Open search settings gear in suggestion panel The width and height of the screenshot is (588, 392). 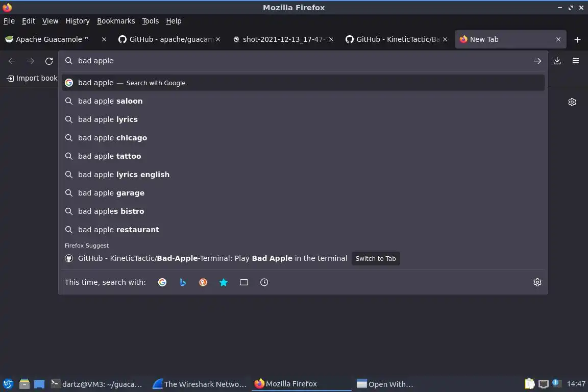click(537, 282)
